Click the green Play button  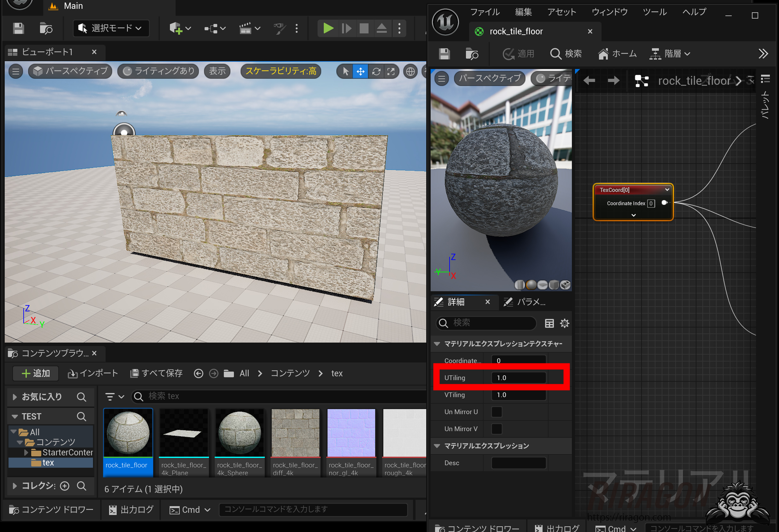328,28
